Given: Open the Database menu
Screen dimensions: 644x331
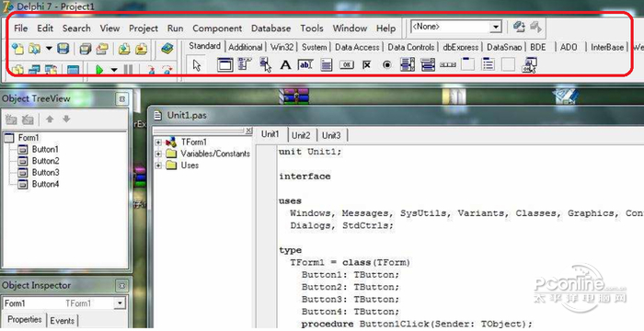Looking at the screenshot, I should (x=271, y=29).
